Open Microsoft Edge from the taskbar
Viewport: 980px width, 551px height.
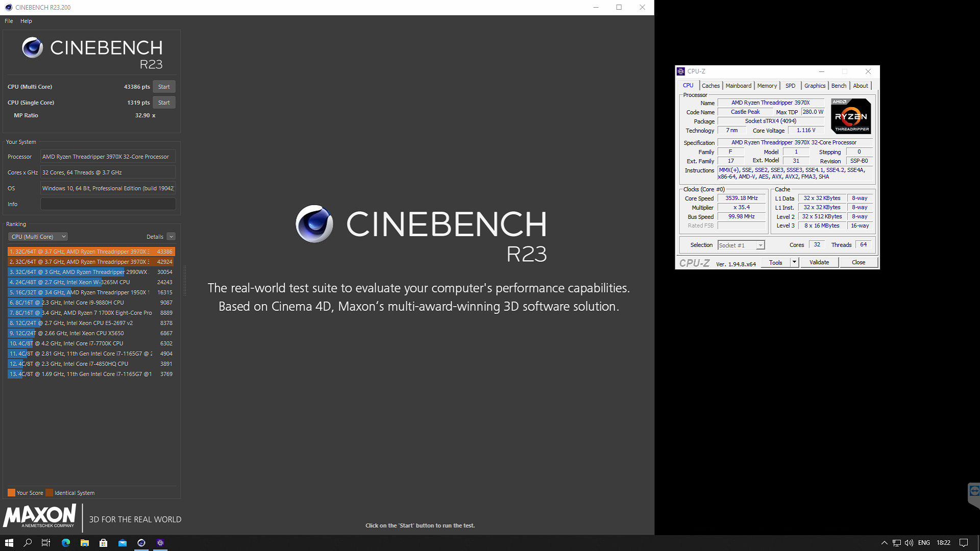tap(66, 543)
